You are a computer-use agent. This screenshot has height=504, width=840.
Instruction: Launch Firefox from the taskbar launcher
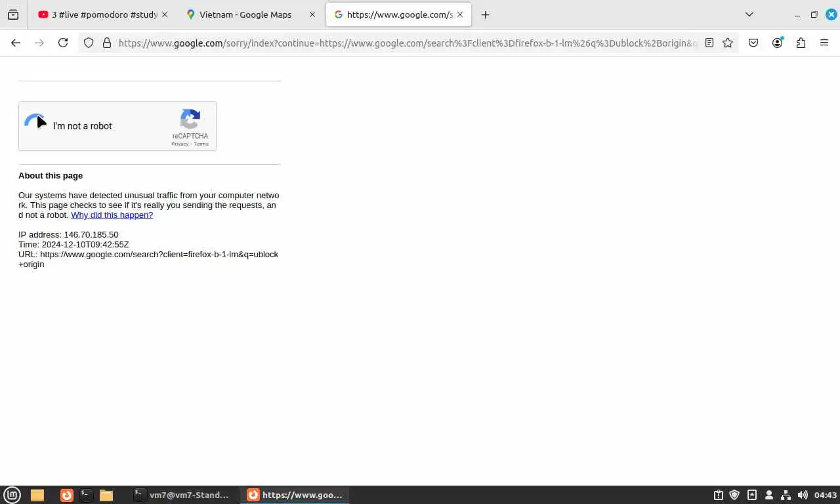point(66,495)
